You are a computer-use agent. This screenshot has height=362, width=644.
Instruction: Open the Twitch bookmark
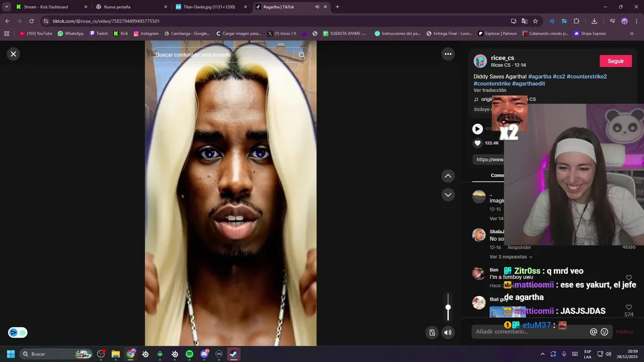coord(99,34)
